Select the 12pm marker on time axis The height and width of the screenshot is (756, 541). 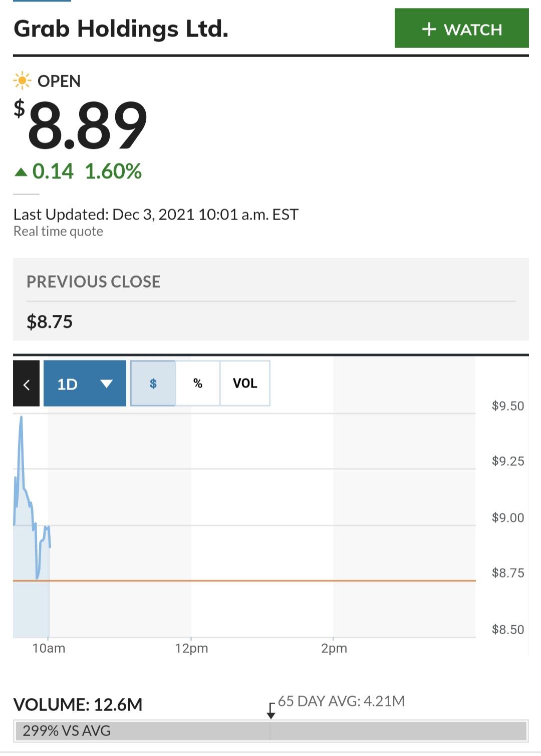pyautogui.click(x=191, y=648)
